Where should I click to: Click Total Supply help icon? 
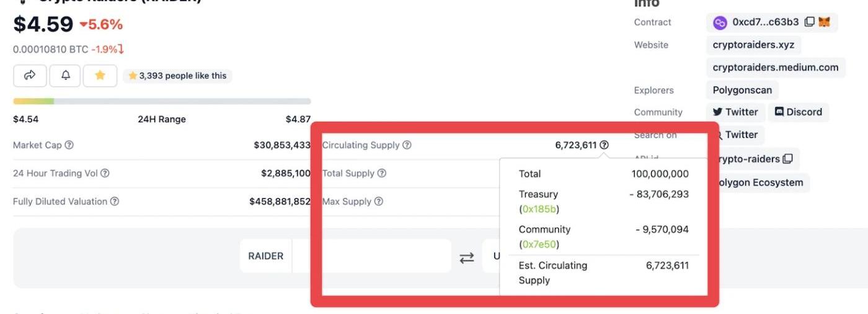[x=382, y=174]
